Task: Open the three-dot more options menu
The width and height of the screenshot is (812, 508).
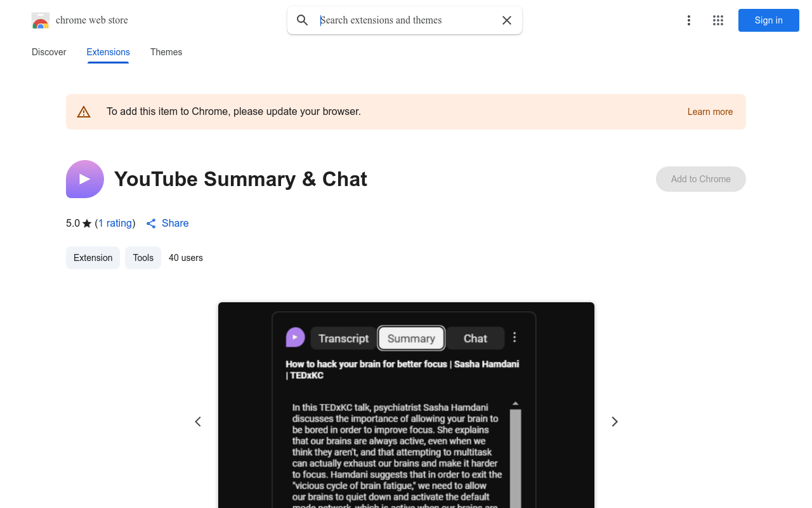Action: pyautogui.click(x=689, y=20)
